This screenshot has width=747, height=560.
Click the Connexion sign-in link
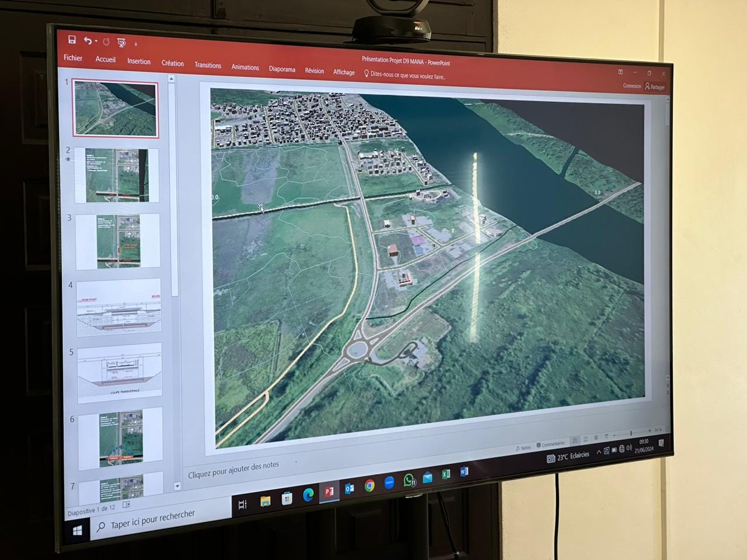tap(632, 86)
